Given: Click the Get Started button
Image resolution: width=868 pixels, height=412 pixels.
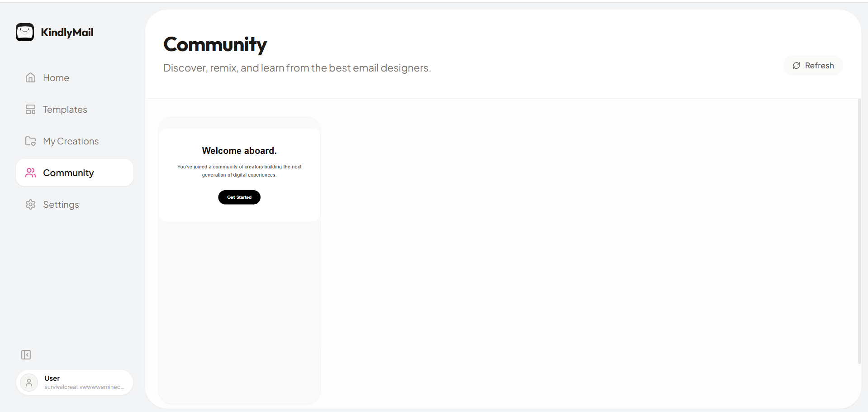Looking at the screenshot, I should pos(239,197).
